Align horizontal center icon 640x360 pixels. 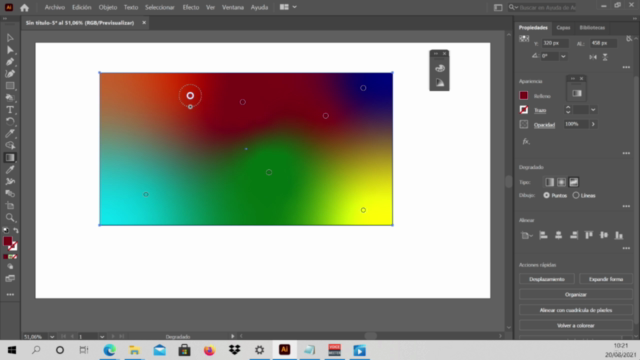(558, 235)
